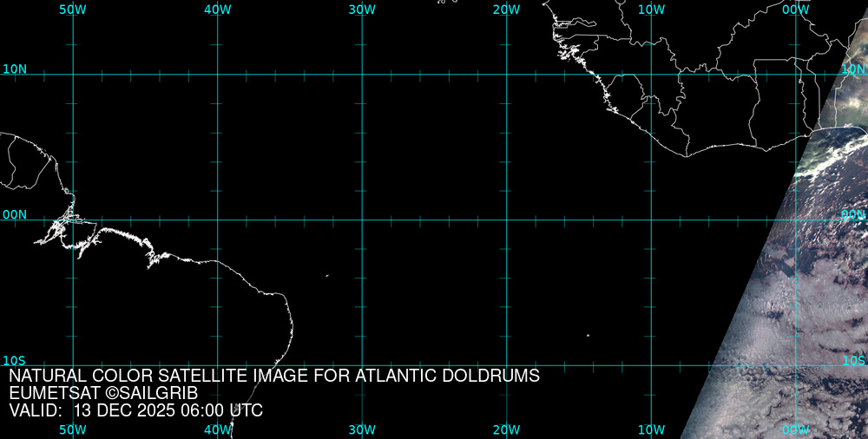The height and width of the screenshot is (439, 868).
Task: Click the 00N latitude label on right edge
Action: [x=853, y=214]
